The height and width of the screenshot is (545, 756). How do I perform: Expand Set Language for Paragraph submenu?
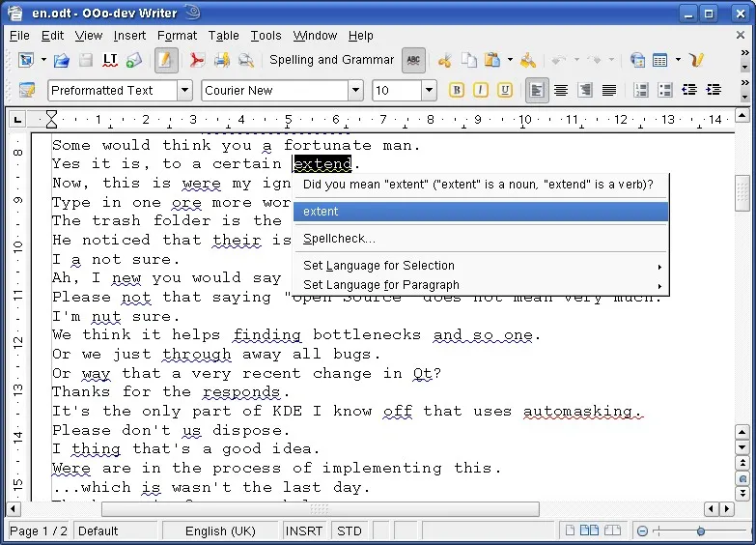pos(481,285)
